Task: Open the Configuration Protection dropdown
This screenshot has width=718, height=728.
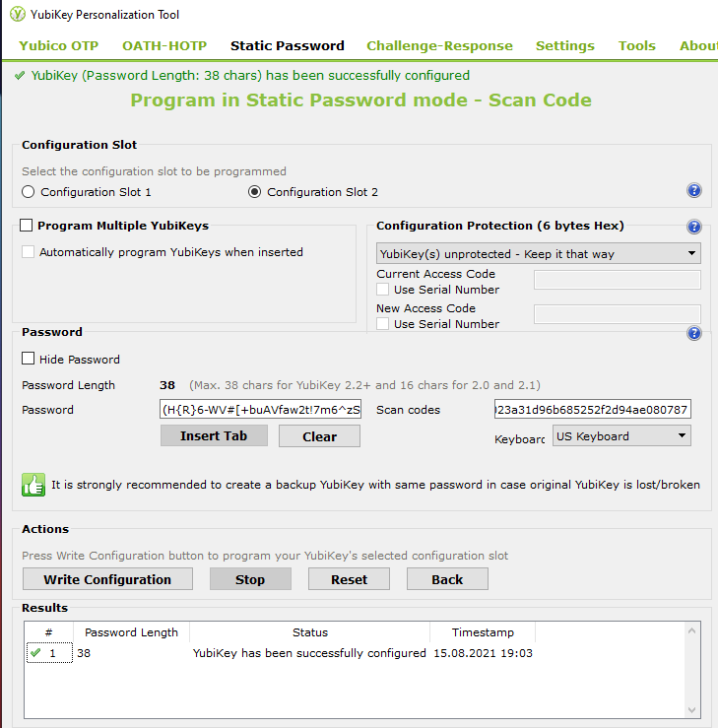Action: (x=539, y=253)
